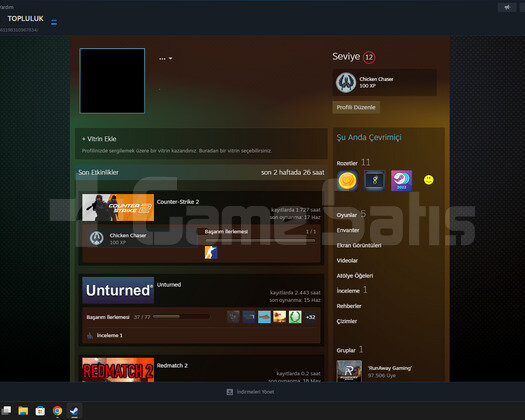Open File Explorer from the taskbar
Screen dimensions: 525x420
point(23,411)
